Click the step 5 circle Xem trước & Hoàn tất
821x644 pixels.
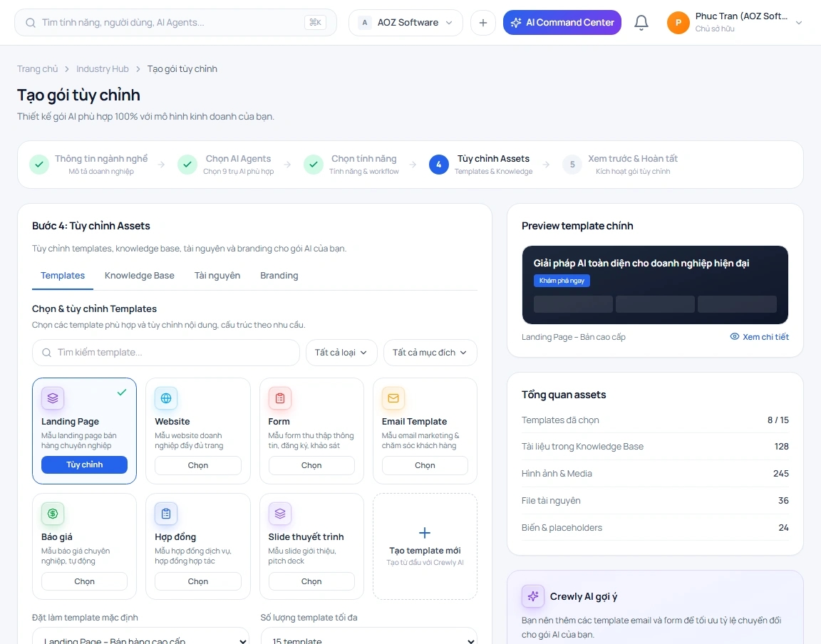pos(572,165)
